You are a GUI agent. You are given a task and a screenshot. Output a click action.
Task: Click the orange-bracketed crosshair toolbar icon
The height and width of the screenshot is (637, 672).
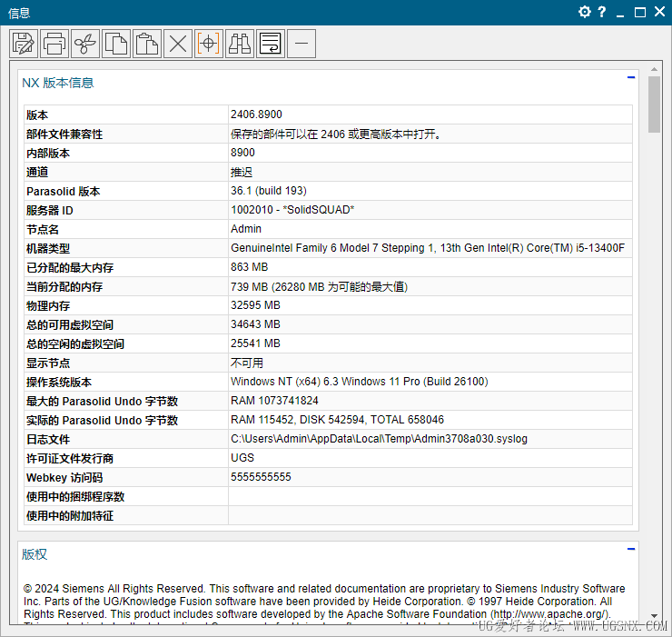pyautogui.click(x=209, y=44)
